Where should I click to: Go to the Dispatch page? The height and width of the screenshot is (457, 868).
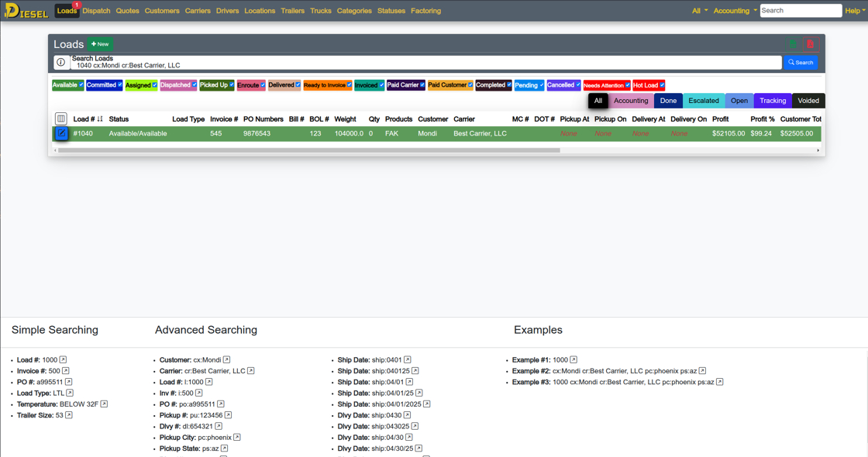[x=96, y=11]
